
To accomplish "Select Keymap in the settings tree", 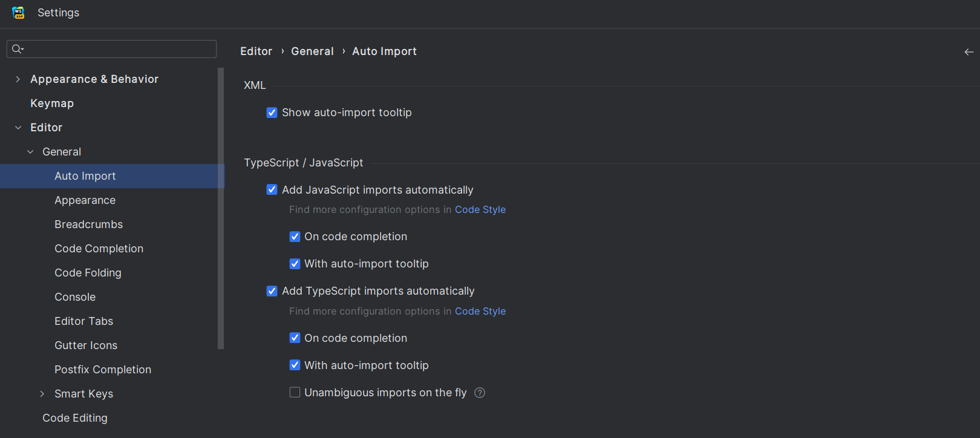I will pos(52,103).
